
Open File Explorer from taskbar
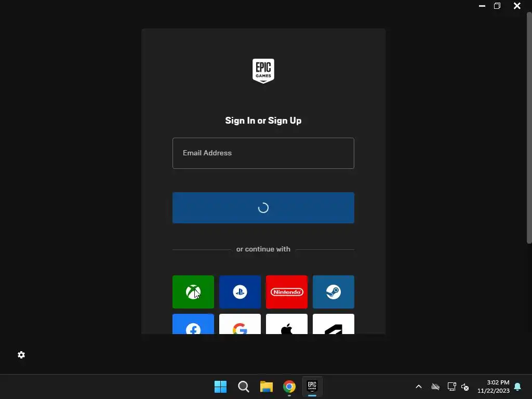267,387
